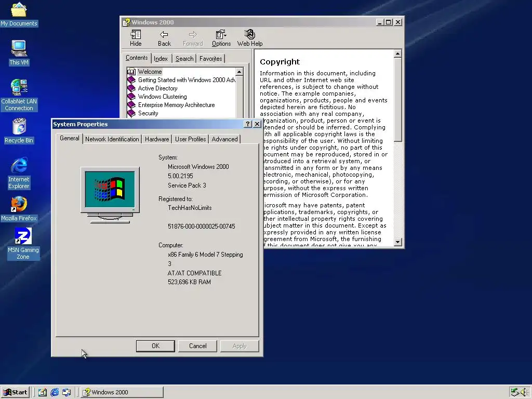Click Show Desktop quick launch icon
Viewport: 532px width, 399px height.
[x=43, y=392]
